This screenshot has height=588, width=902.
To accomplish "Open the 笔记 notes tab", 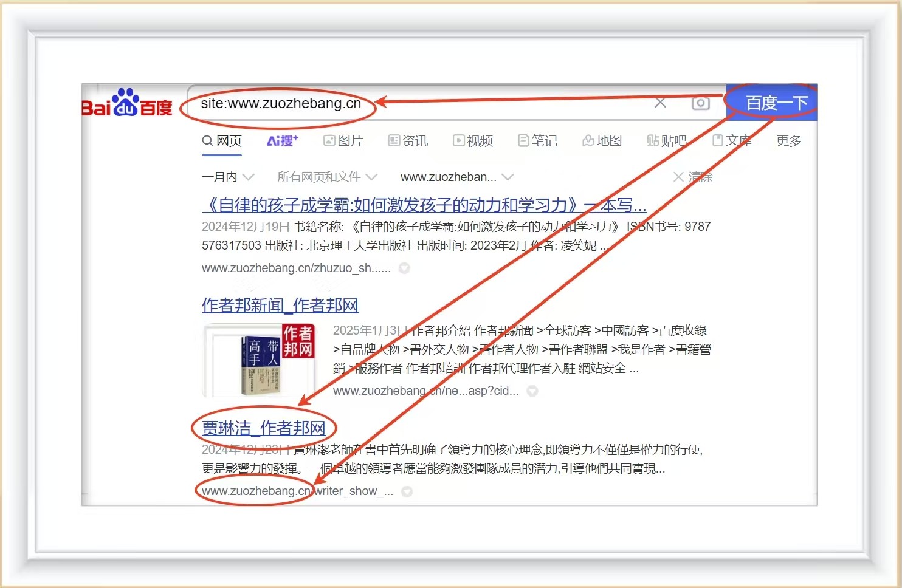I will pyautogui.click(x=537, y=141).
